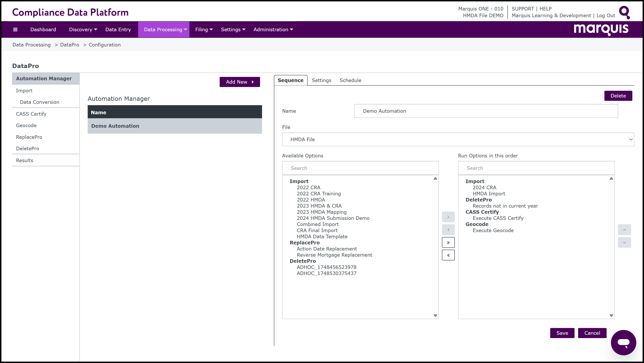Open the chat bubble widget
This screenshot has height=363, width=644.
click(x=623, y=342)
